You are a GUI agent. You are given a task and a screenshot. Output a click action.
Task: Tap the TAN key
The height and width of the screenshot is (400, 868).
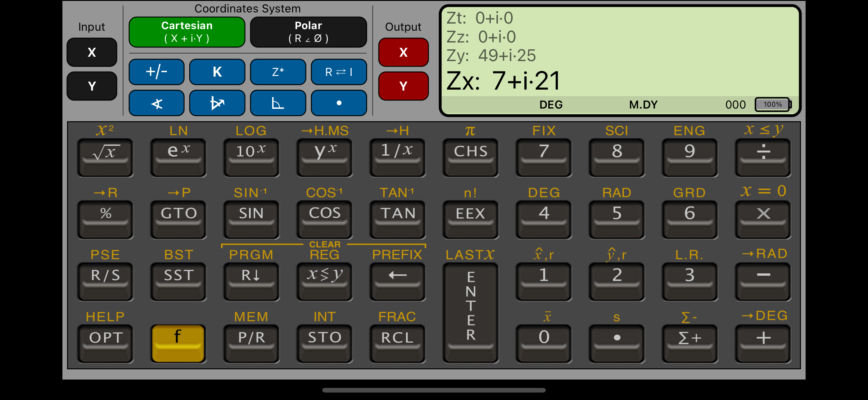398,220
